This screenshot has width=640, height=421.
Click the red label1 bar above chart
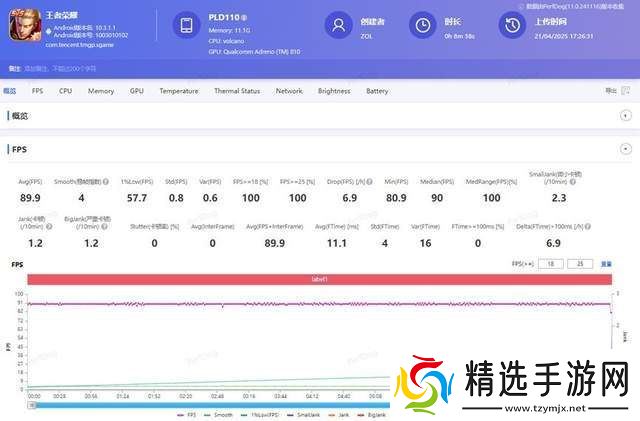[x=320, y=279]
